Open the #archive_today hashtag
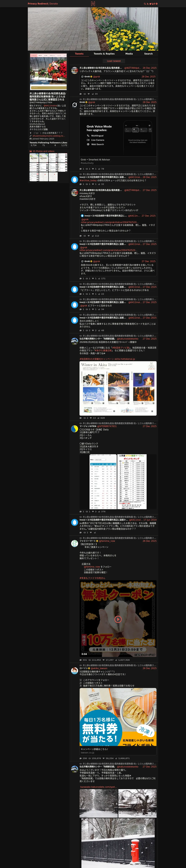186x868 pixels. [x=88, y=180]
